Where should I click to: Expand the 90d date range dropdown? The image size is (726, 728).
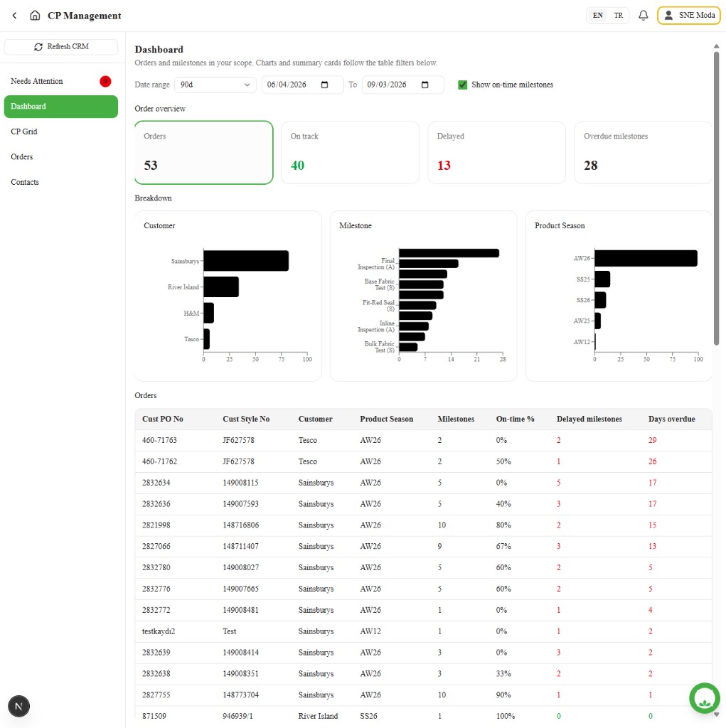point(215,85)
